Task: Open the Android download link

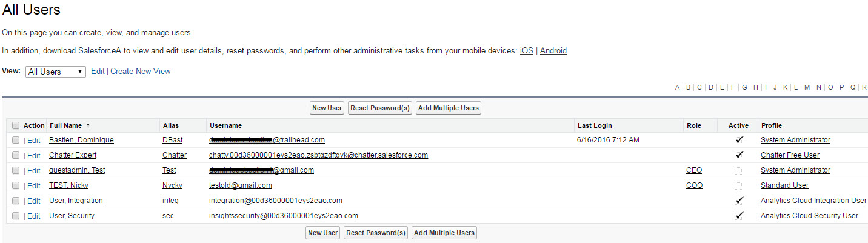Action: (553, 51)
